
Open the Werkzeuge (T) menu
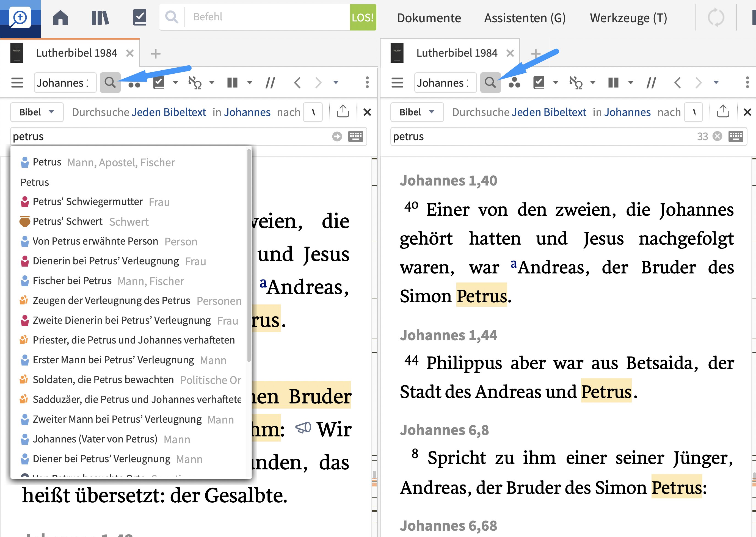coord(628,18)
